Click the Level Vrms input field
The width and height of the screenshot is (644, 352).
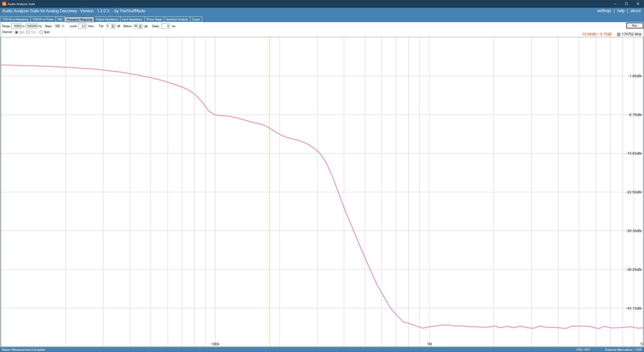pos(82,26)
